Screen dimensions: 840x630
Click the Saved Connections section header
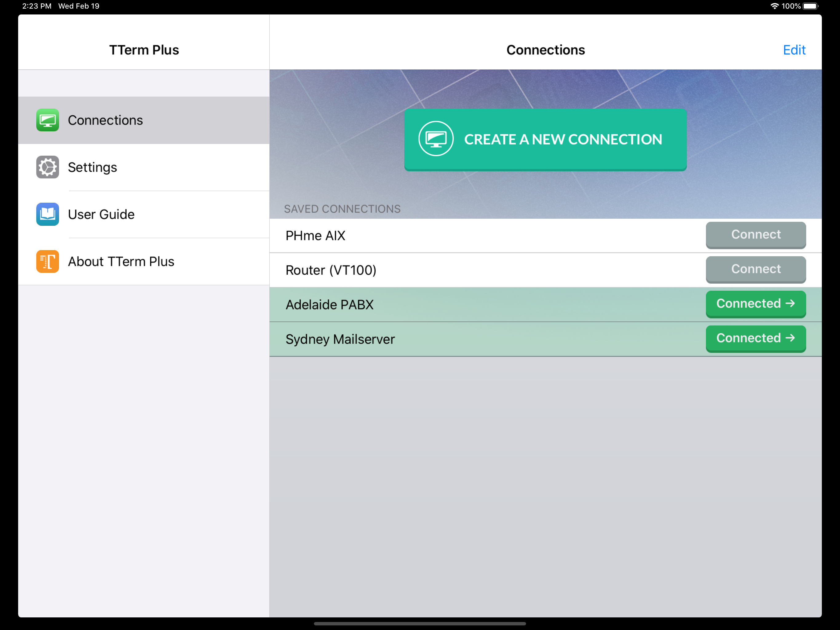click(x=342, y=209)
